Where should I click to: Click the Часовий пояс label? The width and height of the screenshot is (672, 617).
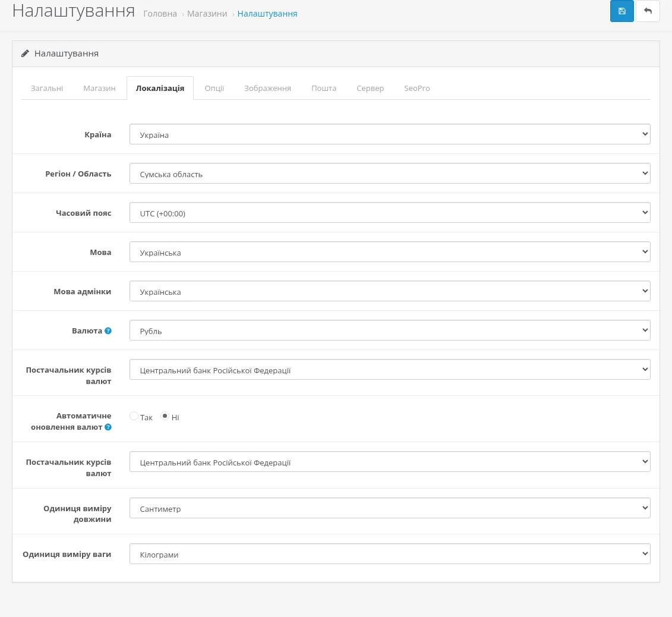84,213
